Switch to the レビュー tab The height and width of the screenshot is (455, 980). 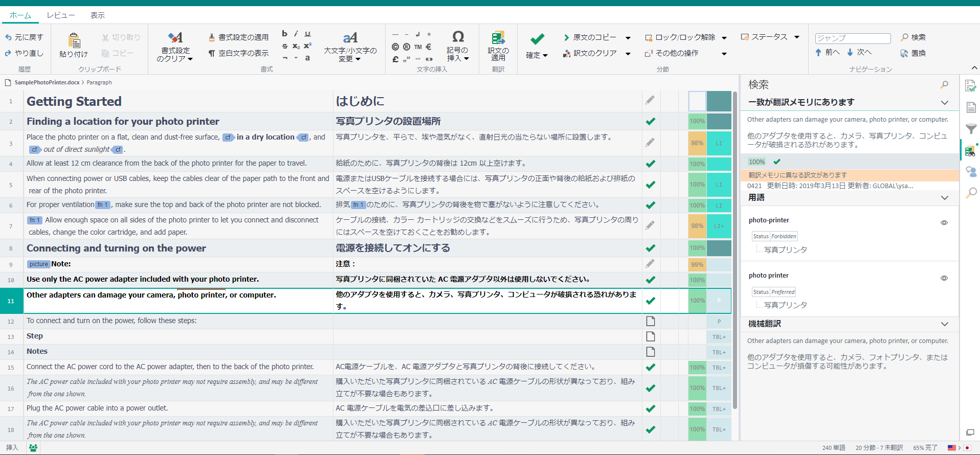[61, 15]
